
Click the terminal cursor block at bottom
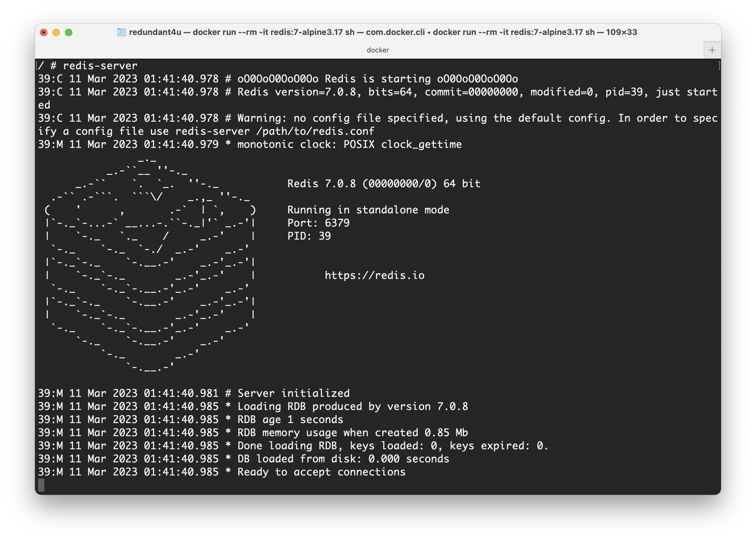pos(41,485)
